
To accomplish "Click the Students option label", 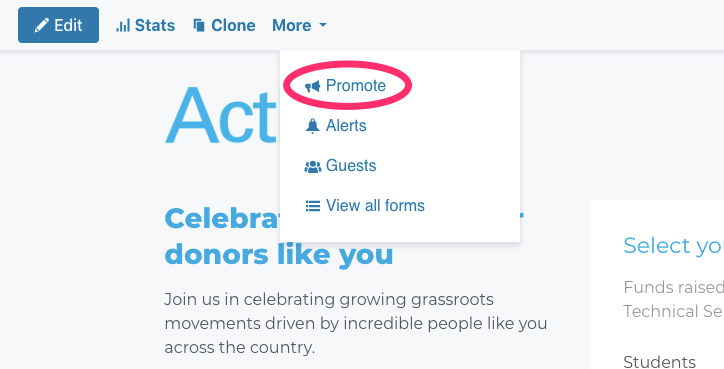I will [659, 362].
